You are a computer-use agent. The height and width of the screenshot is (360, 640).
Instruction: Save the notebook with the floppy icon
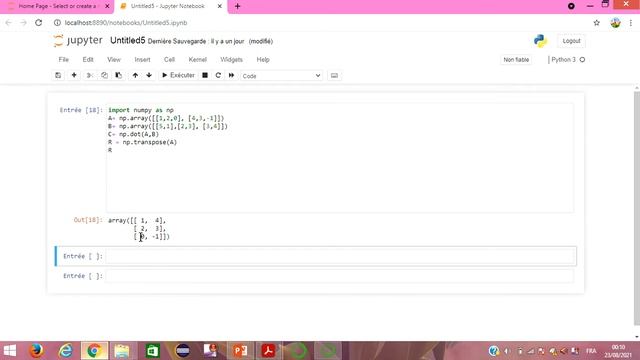point(58,76)
